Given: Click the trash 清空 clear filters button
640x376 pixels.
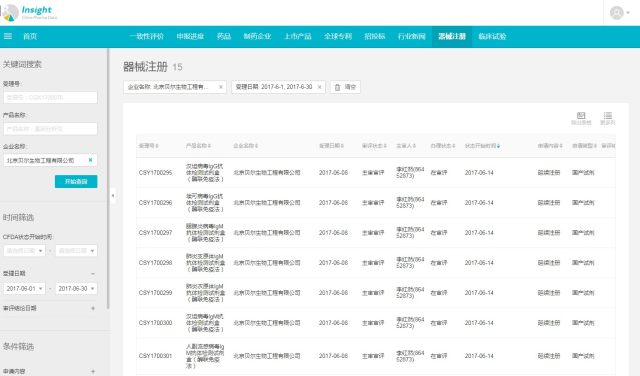Looking at the screenshot, I should pos(345,87).
